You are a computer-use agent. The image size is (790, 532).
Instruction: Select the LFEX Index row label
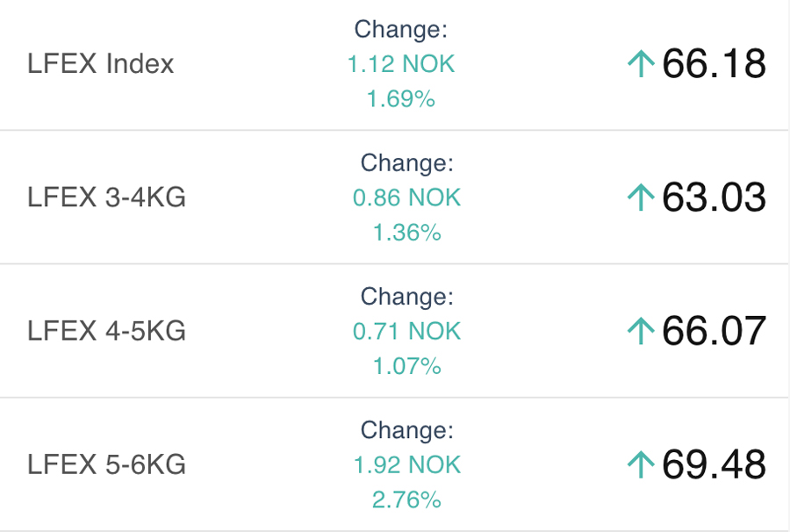click(x=101, y=64)
